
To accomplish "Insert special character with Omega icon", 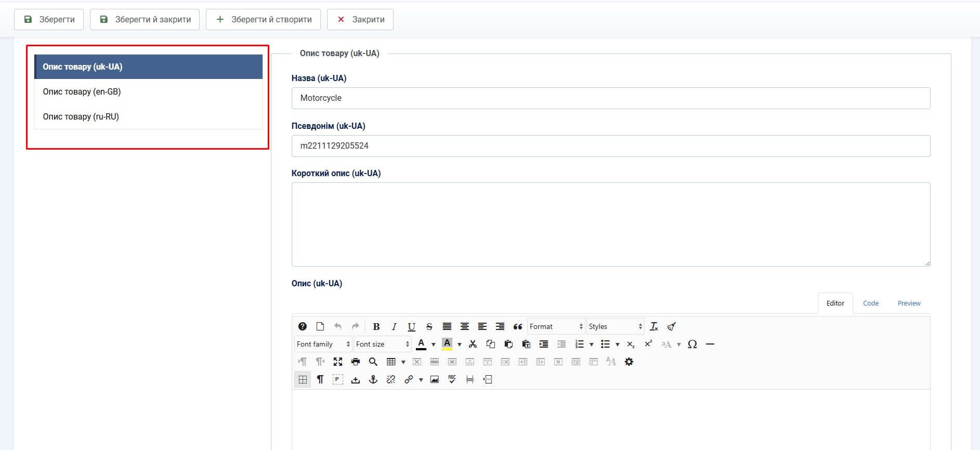I will tap(692, 344).
